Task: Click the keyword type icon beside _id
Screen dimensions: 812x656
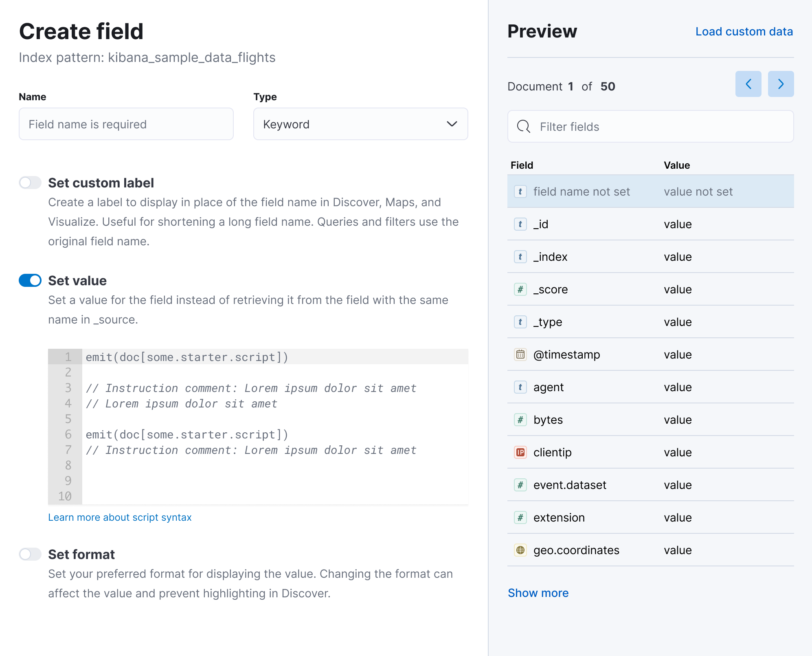Action: [x=520, y=224]
